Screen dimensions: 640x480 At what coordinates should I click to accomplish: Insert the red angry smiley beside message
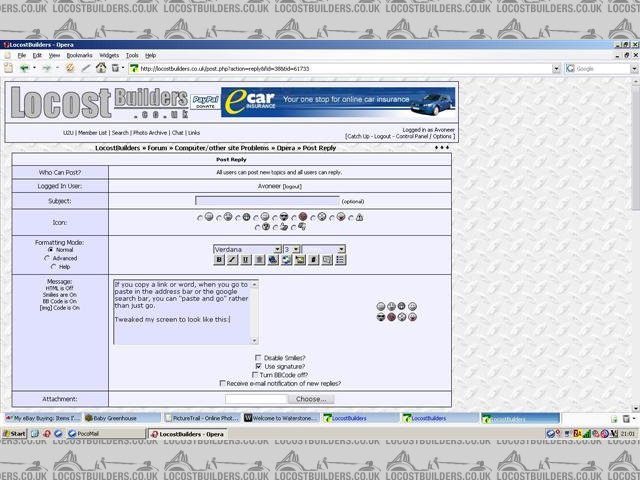392,317
